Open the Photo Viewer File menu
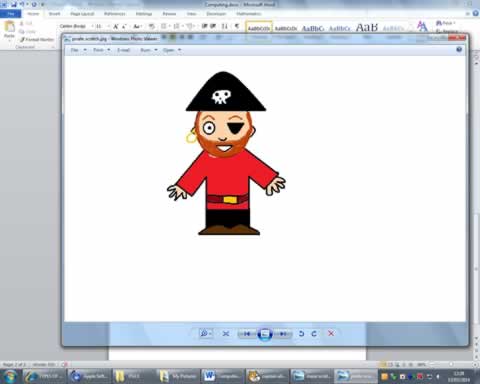This screenshot has height=384, width=480. [x=78, y=50]
